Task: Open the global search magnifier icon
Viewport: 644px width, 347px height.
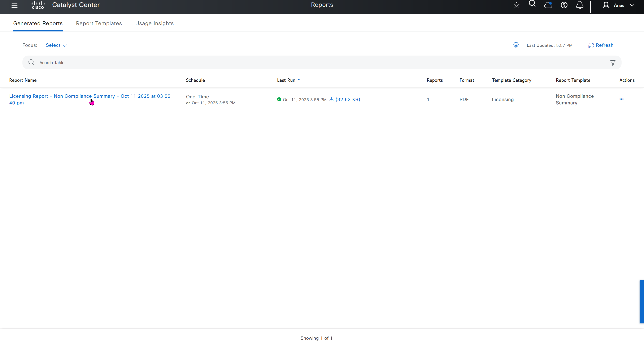Action: pos(532,4)
